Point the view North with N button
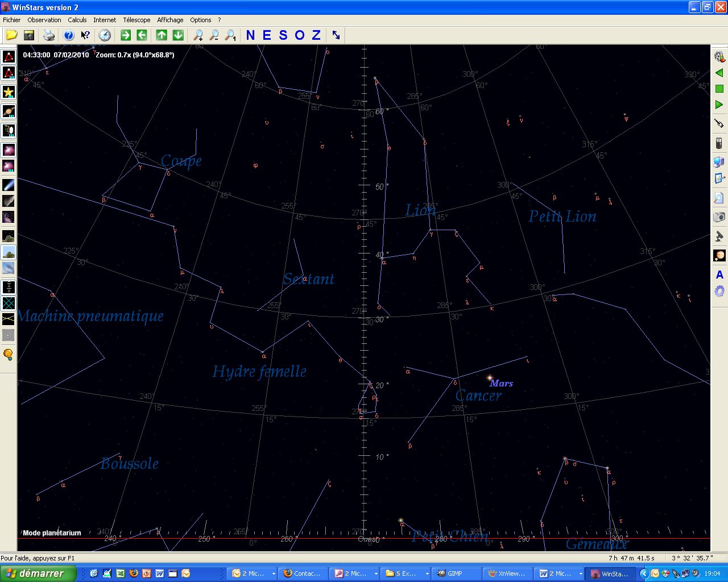The width and height of the screenshot is (728, 582). point(250,35)
